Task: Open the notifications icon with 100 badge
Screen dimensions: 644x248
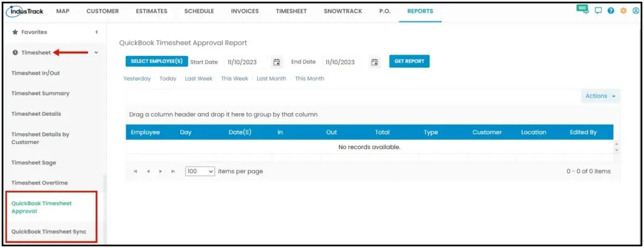Action: [x=582, y=10]
